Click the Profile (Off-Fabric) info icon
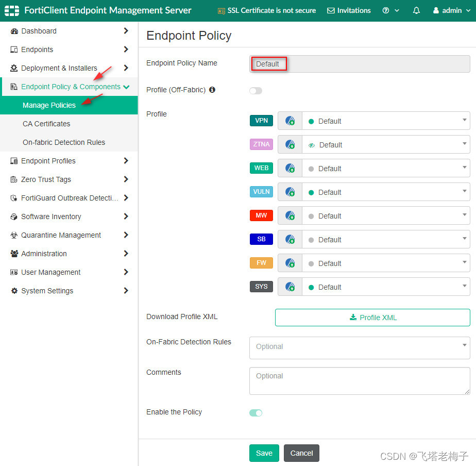Screen dimensions: 476x466 [212, 90]
